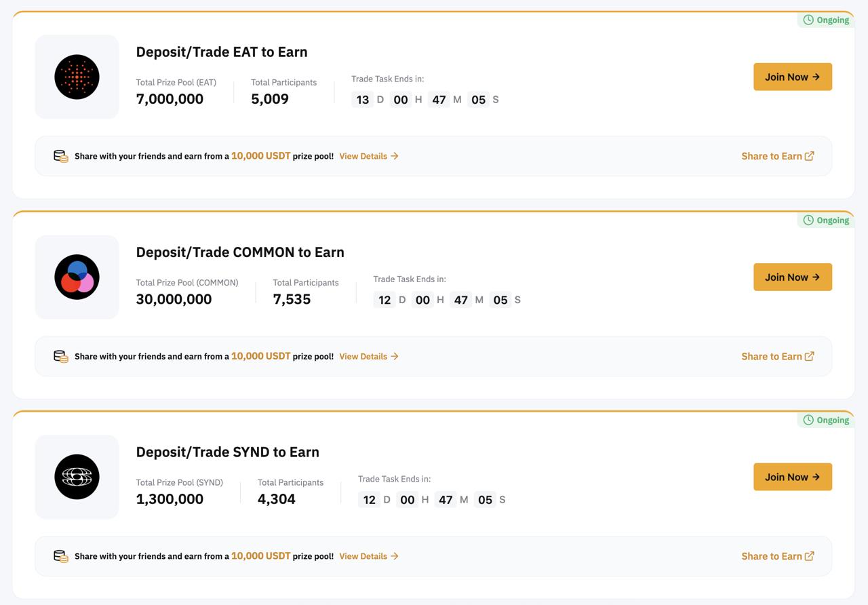This screenshot has width=868, height=605.
Task: Click Ongoing clock badge on EAT card
Action: 825,20
